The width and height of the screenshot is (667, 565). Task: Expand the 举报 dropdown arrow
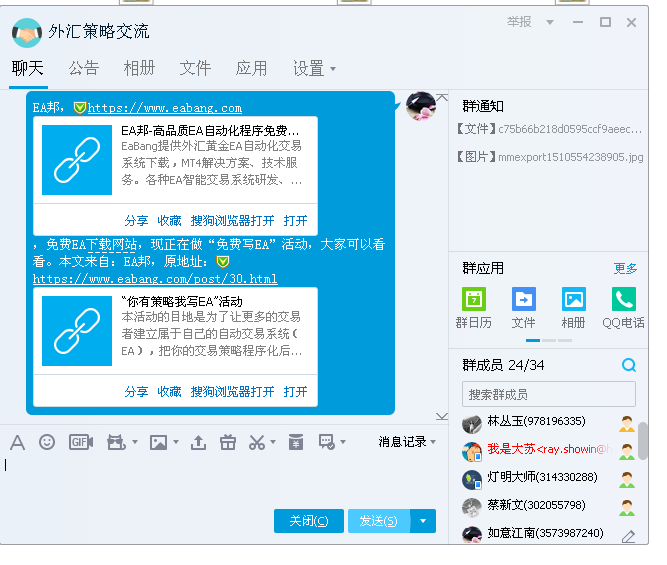[x=550, y=22]
